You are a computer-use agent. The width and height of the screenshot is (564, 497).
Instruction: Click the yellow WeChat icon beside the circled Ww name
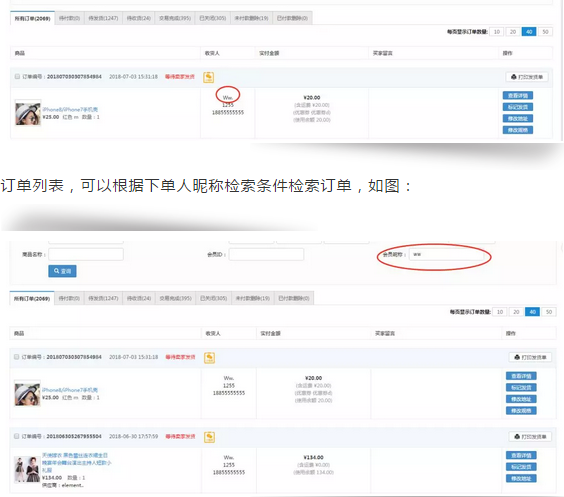point(209,77)
